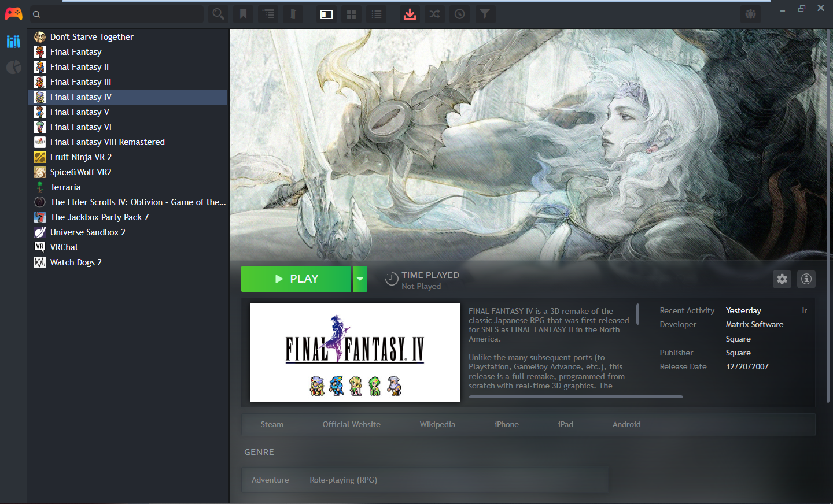Select Universe Sandbox 2
This screenshot has height=504, width=833.
coord(128,232)
